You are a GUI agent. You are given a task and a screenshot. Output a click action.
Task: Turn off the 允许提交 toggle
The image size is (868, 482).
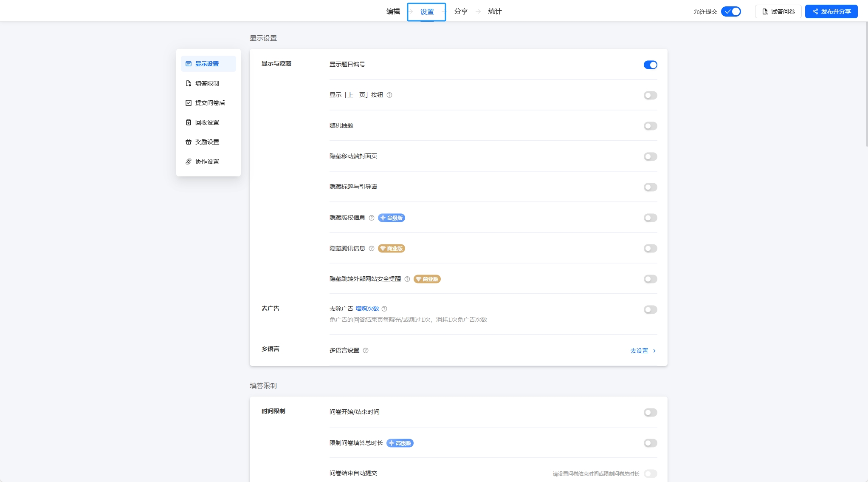pyautogui.click(x=731, y=11)
